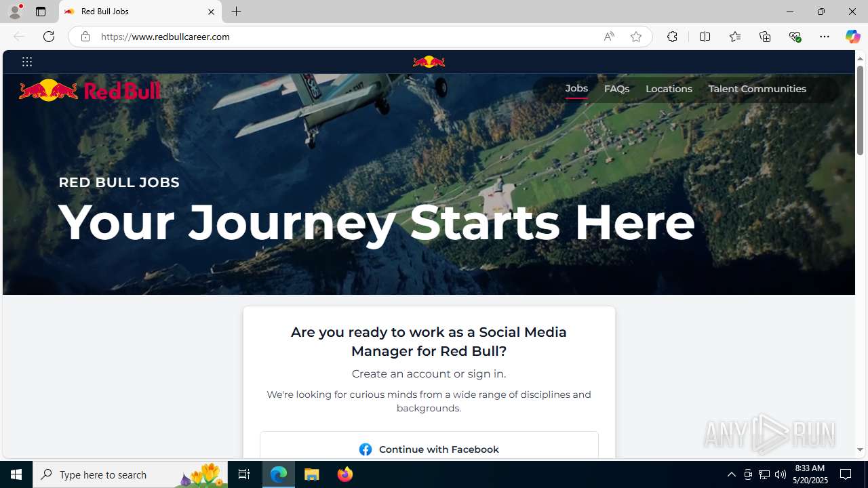
Task: Refresh the current page
Action: pyautogui.click(x=49, y=37)
